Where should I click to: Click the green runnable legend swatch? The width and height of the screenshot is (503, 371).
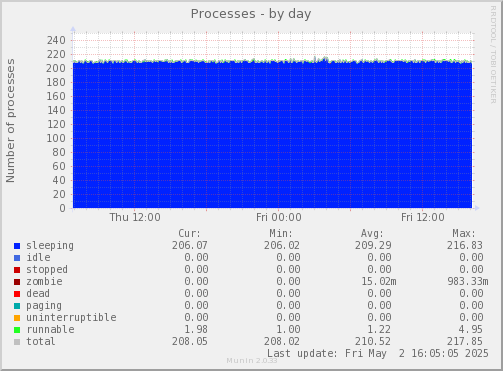(x=17, y=330)
